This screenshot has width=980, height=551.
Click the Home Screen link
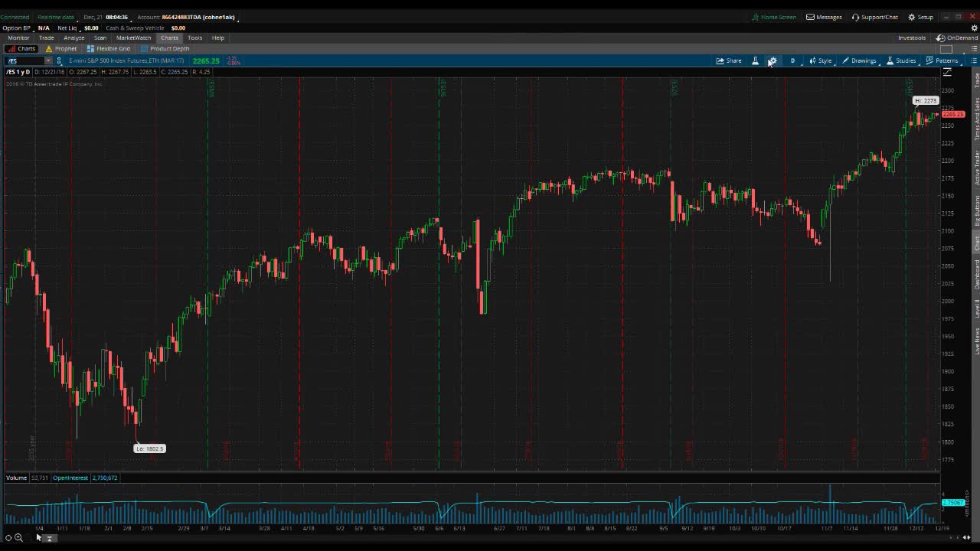(x=774, y=17)
